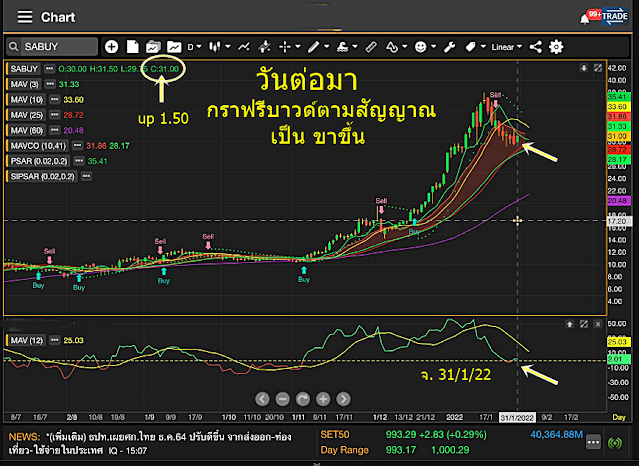The height and width of the screenshot is (466, 639).
Task: Reset chart view with refresh button
Action: tap(303, 399)
